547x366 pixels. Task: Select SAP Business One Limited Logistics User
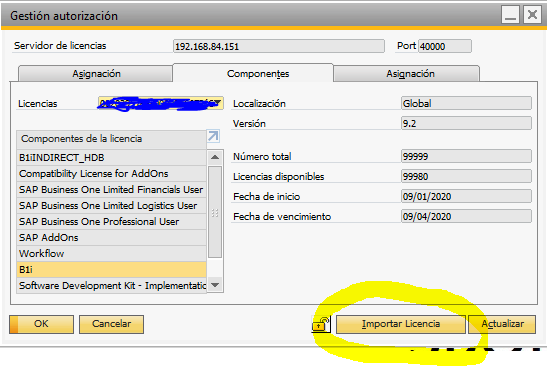pyautogui.click(x=112, y=206)
